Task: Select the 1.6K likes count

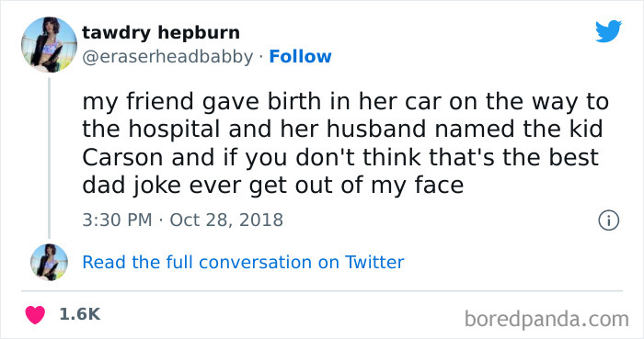Action: (80, 314)
